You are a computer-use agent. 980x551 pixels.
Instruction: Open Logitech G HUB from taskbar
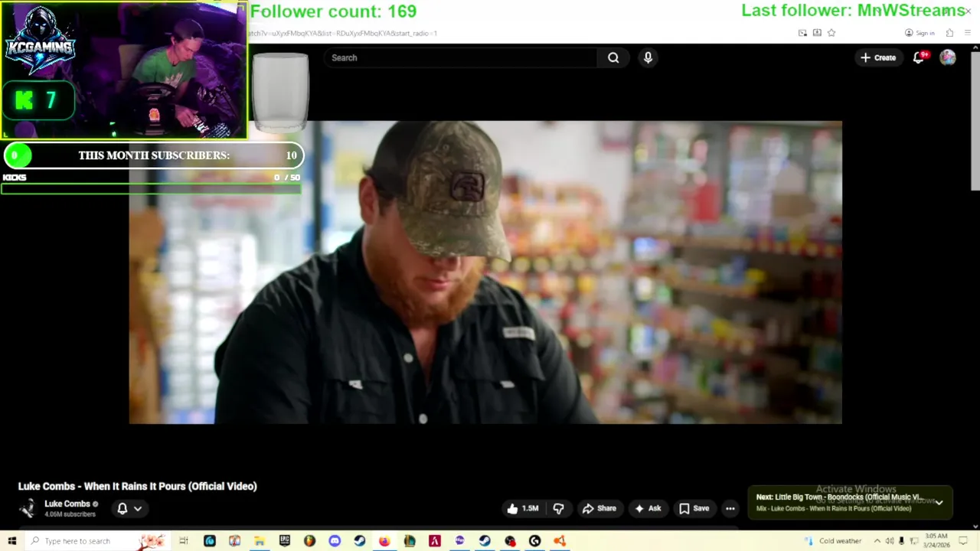click(x=535, y=541)
